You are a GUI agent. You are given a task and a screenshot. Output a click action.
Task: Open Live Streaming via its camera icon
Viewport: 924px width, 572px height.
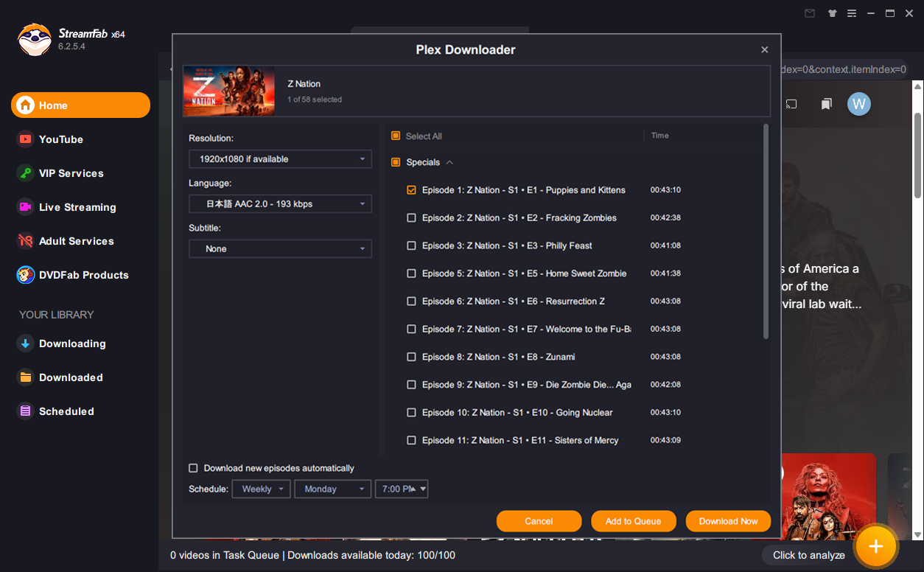coord(26,207)
